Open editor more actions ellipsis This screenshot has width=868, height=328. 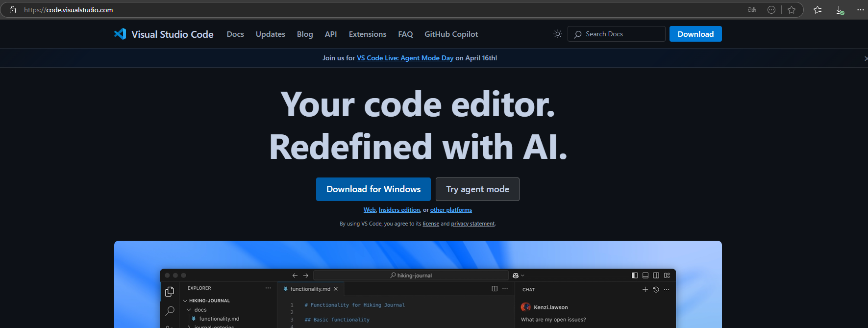[x=505, y=289]
